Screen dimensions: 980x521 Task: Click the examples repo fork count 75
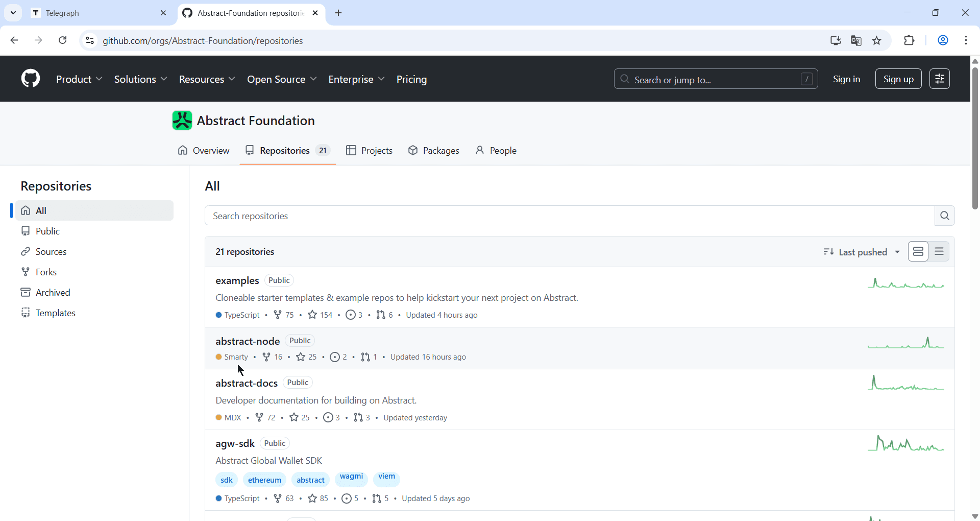click(284, 315)
